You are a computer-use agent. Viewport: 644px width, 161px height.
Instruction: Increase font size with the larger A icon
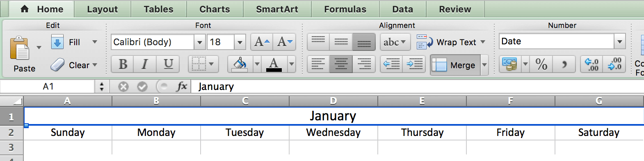[262, 42]
